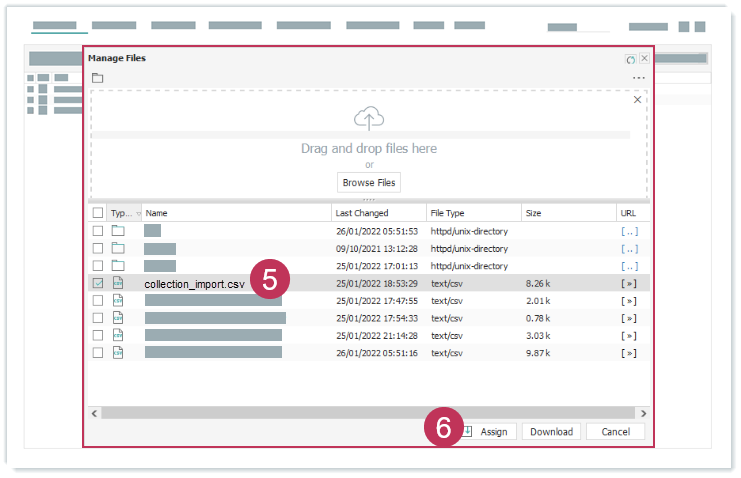Image resolution: width=741 pixels, height=478 pixels.
Task: Open the three-dots more options menu
Action: 638,78
